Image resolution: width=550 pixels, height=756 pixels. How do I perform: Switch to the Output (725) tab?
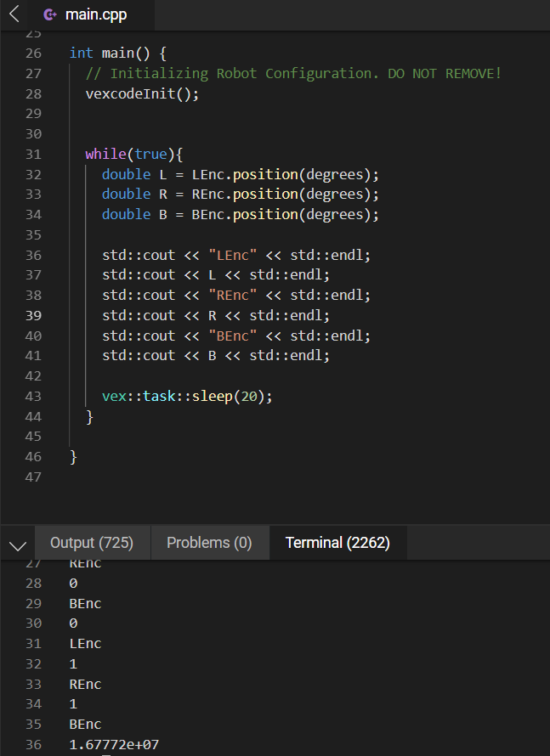click(92, 543)
